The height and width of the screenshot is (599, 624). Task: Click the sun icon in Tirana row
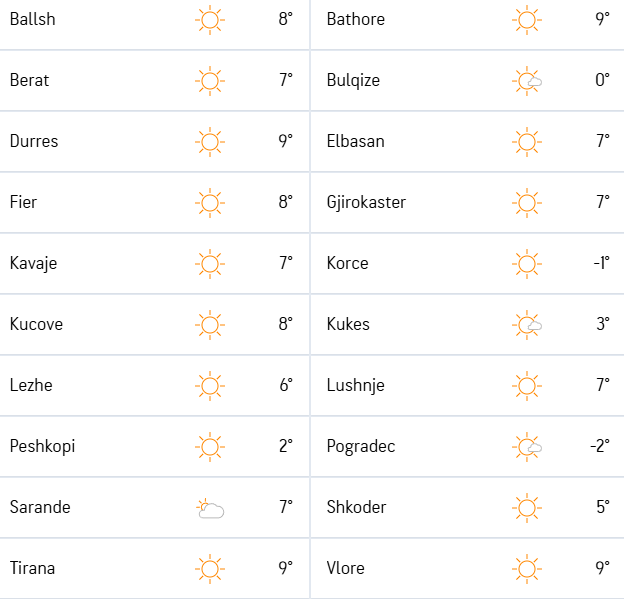tap(210, 569)
